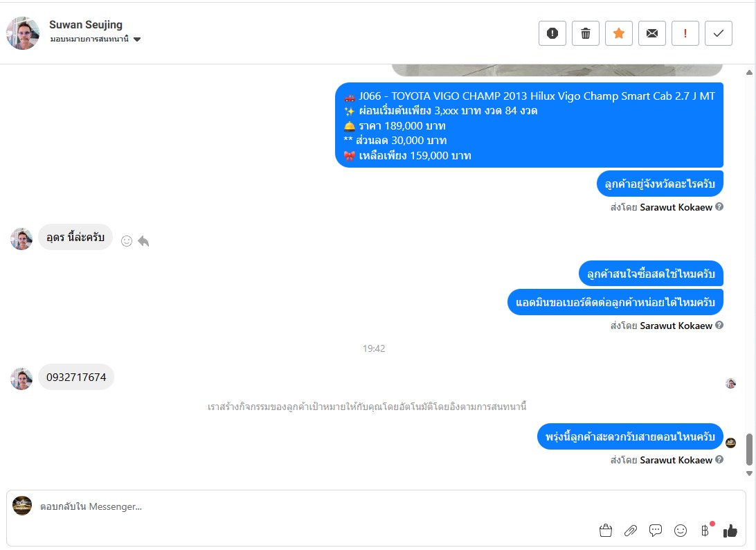Toggle the orange star follow-up flag
This screenshot has width=756, height=550.
619,33
